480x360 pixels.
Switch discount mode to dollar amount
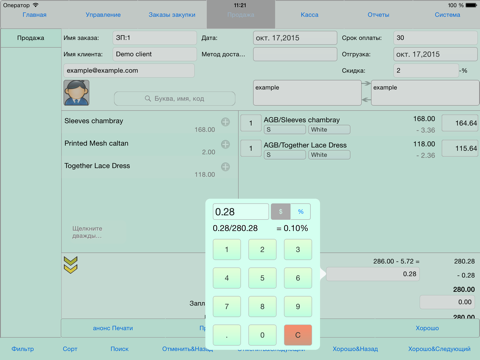point(281,212)
